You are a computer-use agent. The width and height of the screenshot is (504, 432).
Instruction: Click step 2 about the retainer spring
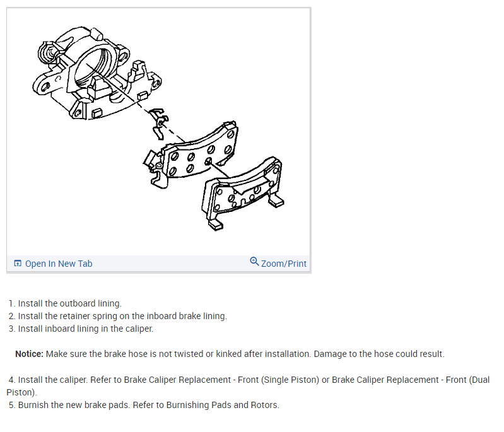[118, 316]
